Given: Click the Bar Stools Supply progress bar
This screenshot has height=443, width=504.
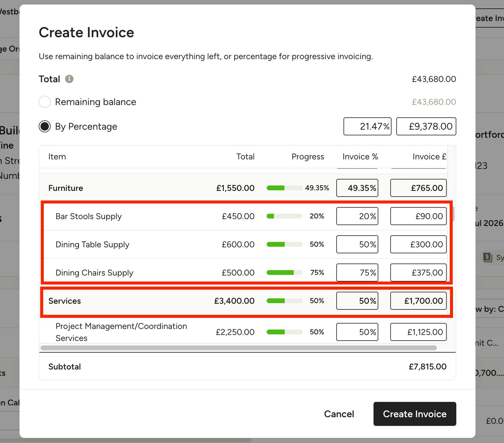Looking at the screenshot, I should tap(284, 216).
